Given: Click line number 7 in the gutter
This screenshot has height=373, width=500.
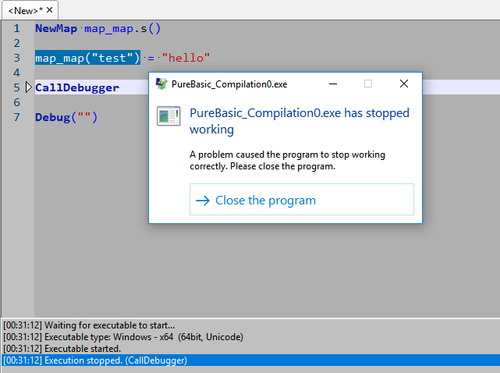Looking at the screenshot, I should pyautogui.click(x=17, y=117).
